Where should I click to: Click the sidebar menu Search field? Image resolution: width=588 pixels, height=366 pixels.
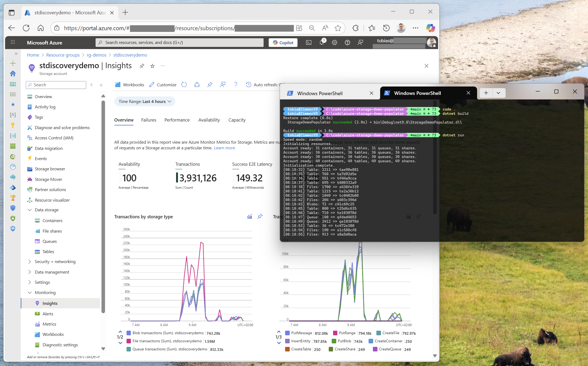pos(56,85)
